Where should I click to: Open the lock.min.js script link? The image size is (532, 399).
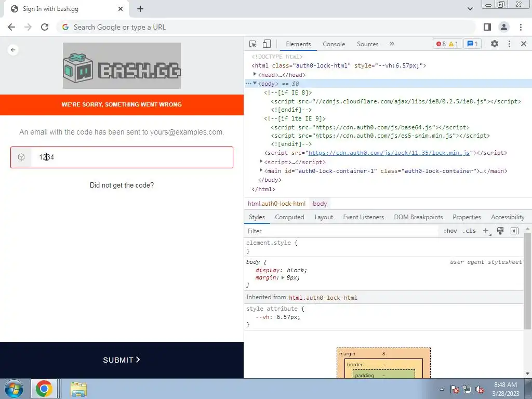coord(389,153)
